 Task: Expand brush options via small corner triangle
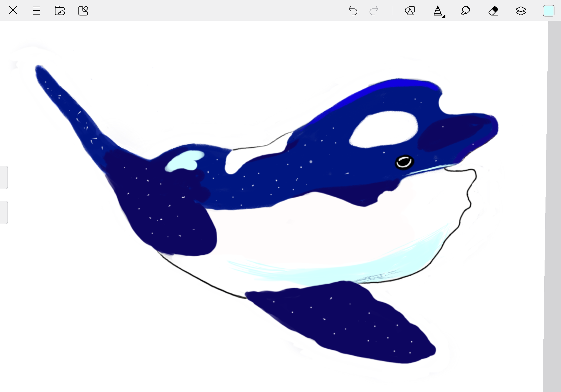pyautogui.click(x=444, y=17)
